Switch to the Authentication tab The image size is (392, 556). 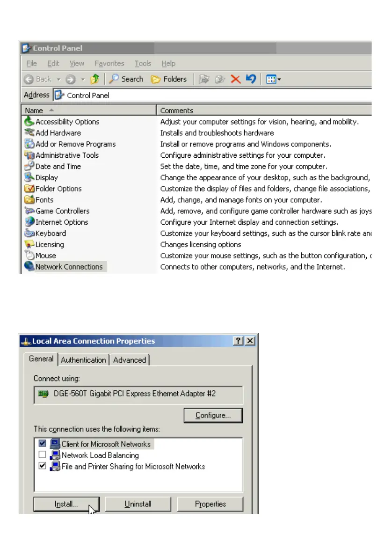pyautogui.click(x=83, y=360)
